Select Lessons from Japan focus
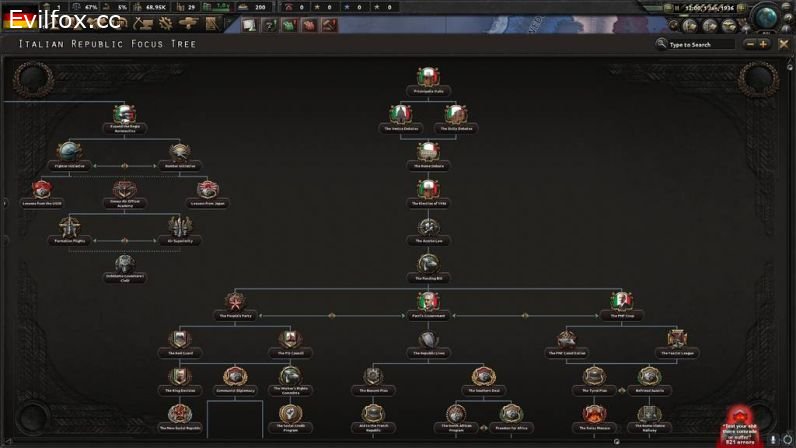Screen dimensions: 796x448 (x=208, y=190)
